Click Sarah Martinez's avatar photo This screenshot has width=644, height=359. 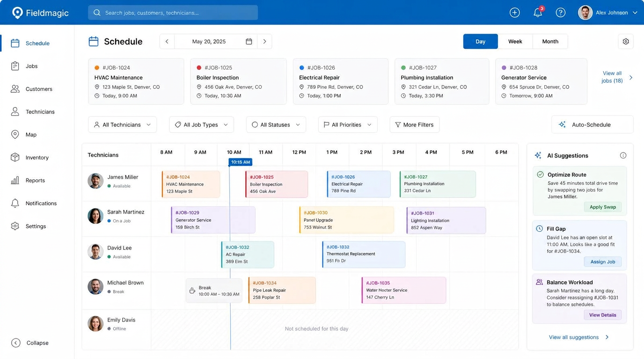[x=95, y=216]
